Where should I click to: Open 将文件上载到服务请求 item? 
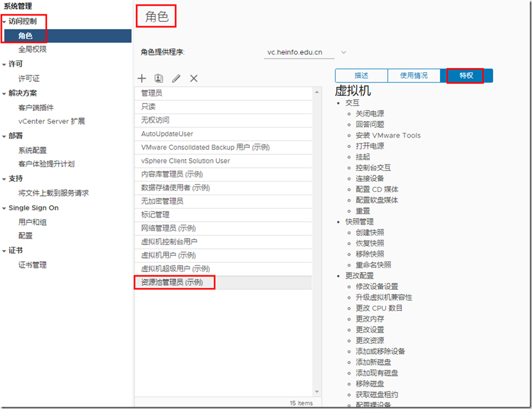[54, 193]
